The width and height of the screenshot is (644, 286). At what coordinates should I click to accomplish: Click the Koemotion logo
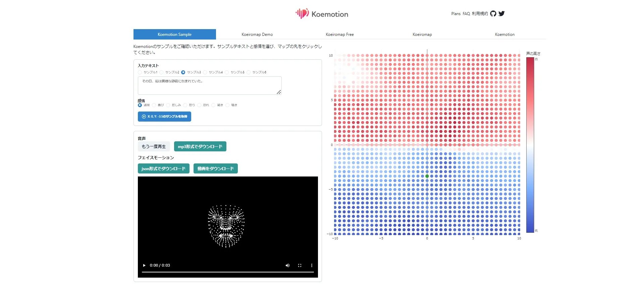point(322,14)
